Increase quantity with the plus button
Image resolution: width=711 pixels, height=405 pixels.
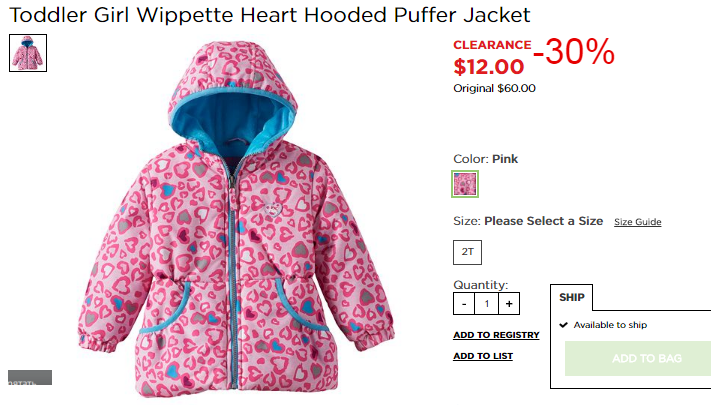click(x=509, y=304)
